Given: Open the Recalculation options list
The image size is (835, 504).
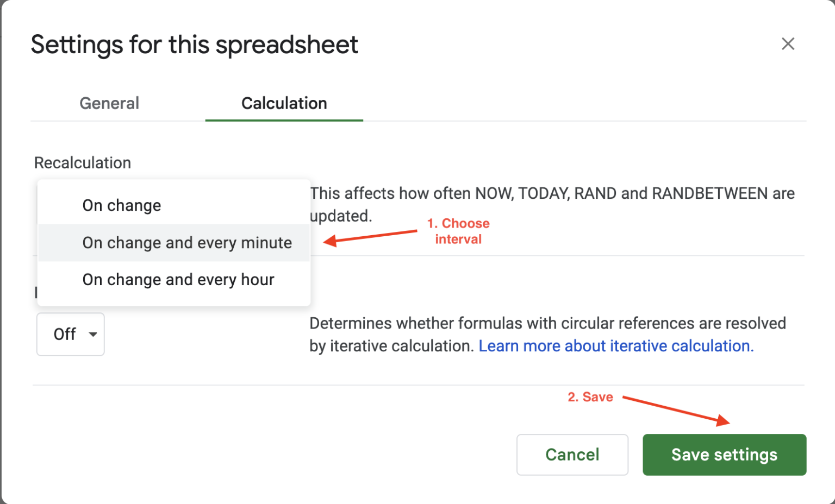Looking at the screenshot, I should click(x=173, y=243).
